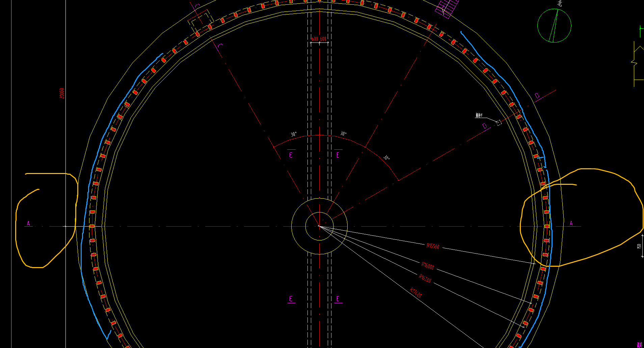
Task: Select section mark D inside the ring wall
Action: [x=485, y=126]
